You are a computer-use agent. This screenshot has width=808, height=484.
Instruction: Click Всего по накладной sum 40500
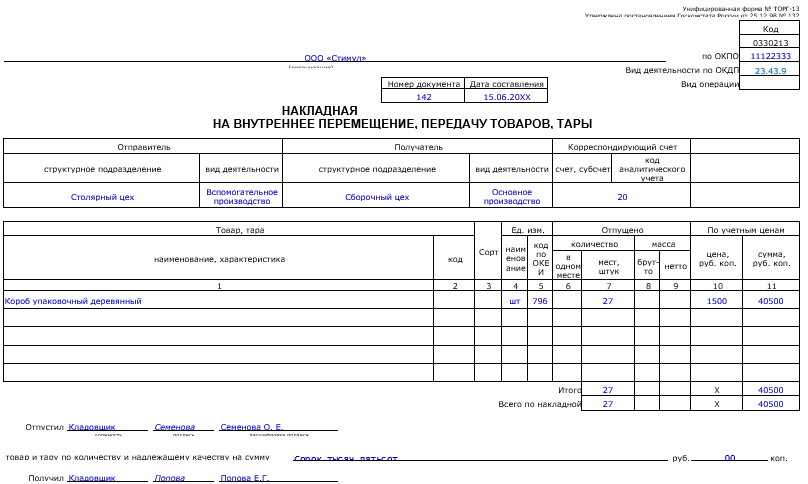coord(770,404)
